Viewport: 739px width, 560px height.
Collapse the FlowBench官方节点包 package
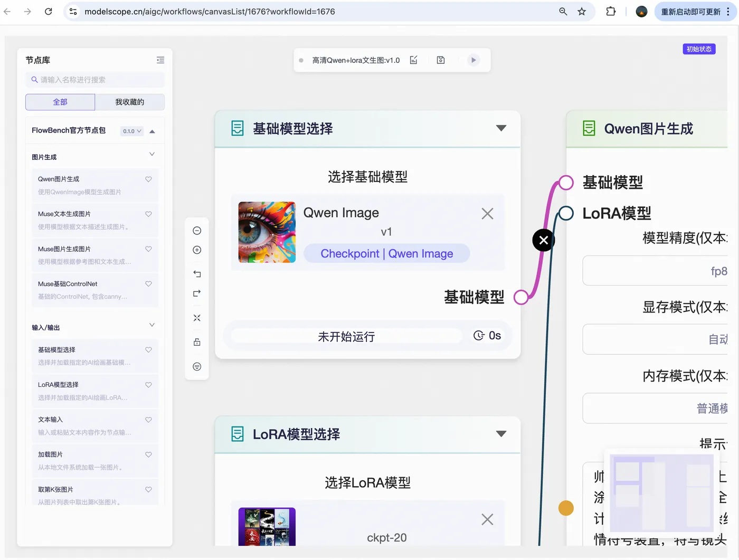[152, 131]
